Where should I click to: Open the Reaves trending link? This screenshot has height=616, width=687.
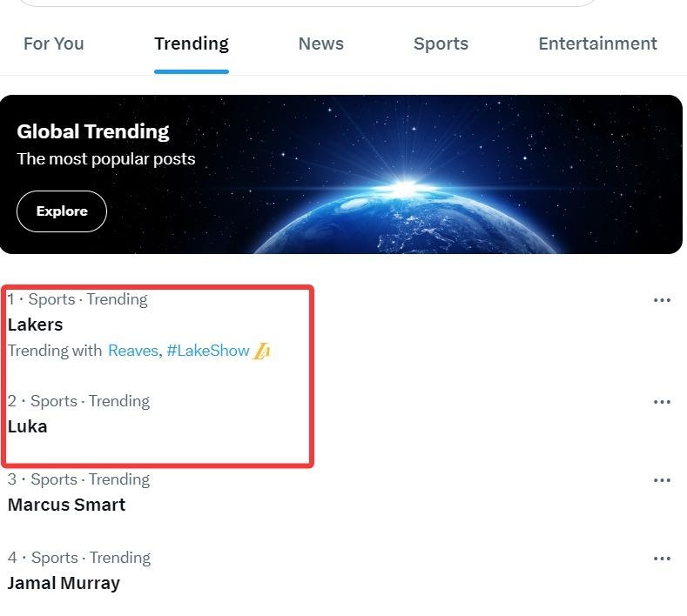(x=132, y=351)
